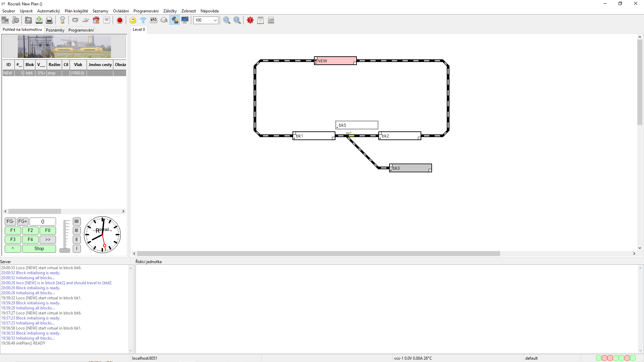644x362 pixels.
Task: Click the >> more functions button
Action: click(48, 240)
